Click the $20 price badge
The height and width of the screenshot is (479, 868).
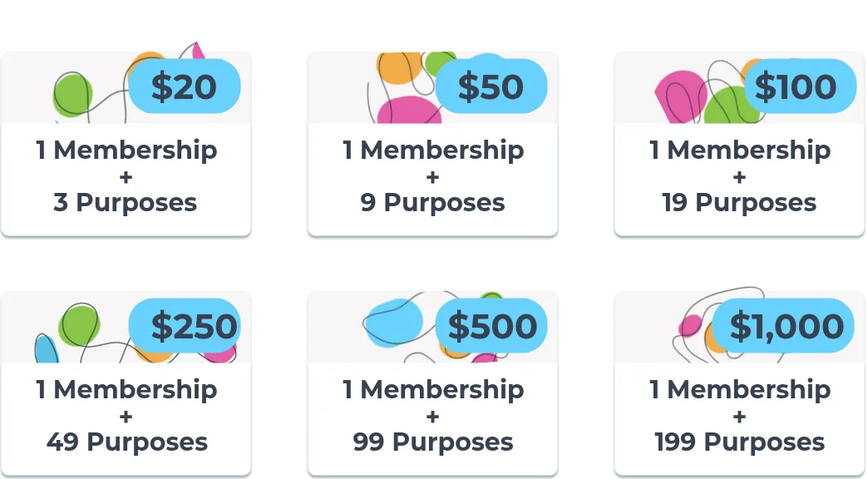pos(184,86)
